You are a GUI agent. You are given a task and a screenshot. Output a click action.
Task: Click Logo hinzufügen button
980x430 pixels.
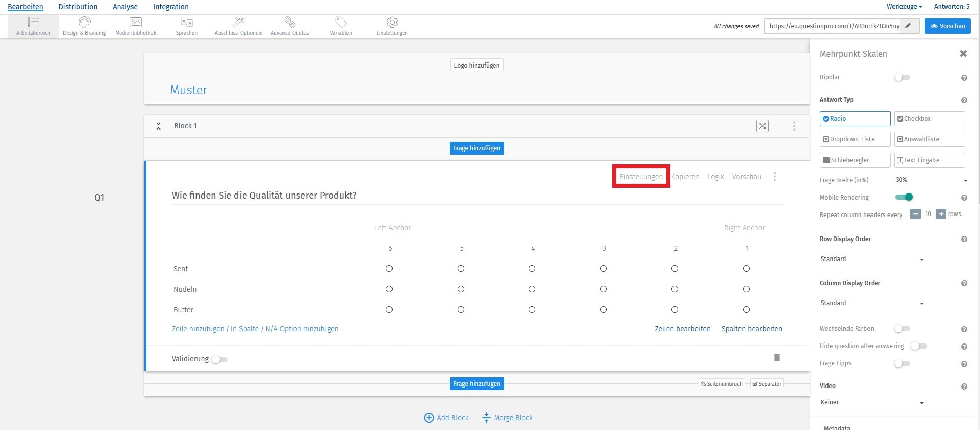[x=477, y=65]
